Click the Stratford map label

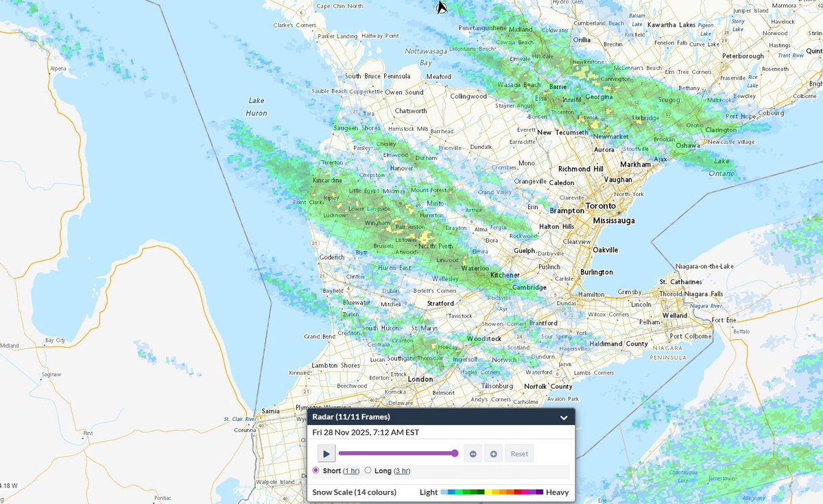[x=440, y=303]
